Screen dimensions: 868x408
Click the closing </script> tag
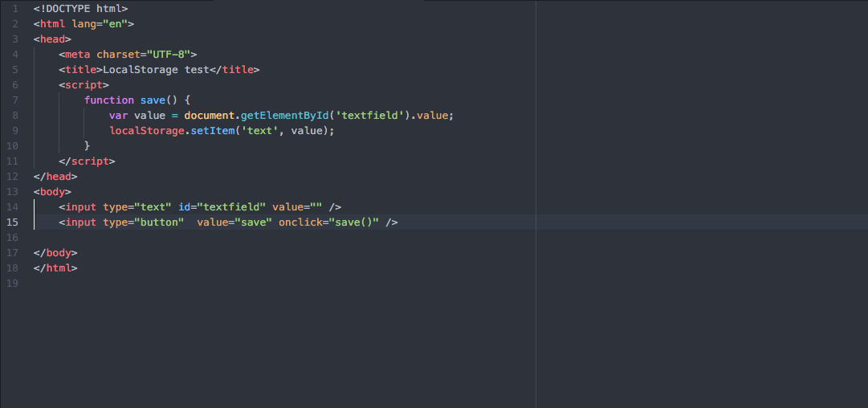coord(87,161)
